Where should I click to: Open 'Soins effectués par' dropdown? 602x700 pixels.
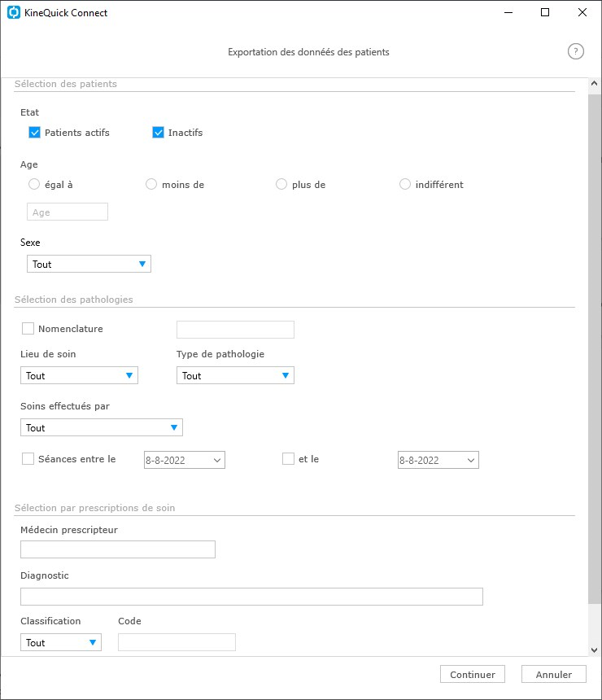pyautogui.click(x=102, y=427)
